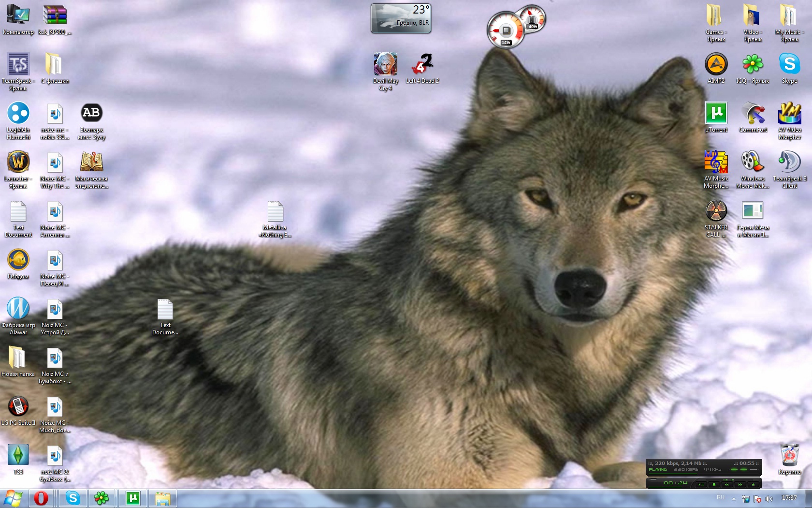812x508 pixels.
Task: Toggle play/pause in AIMP mini player
Action: tap(701, 484)
